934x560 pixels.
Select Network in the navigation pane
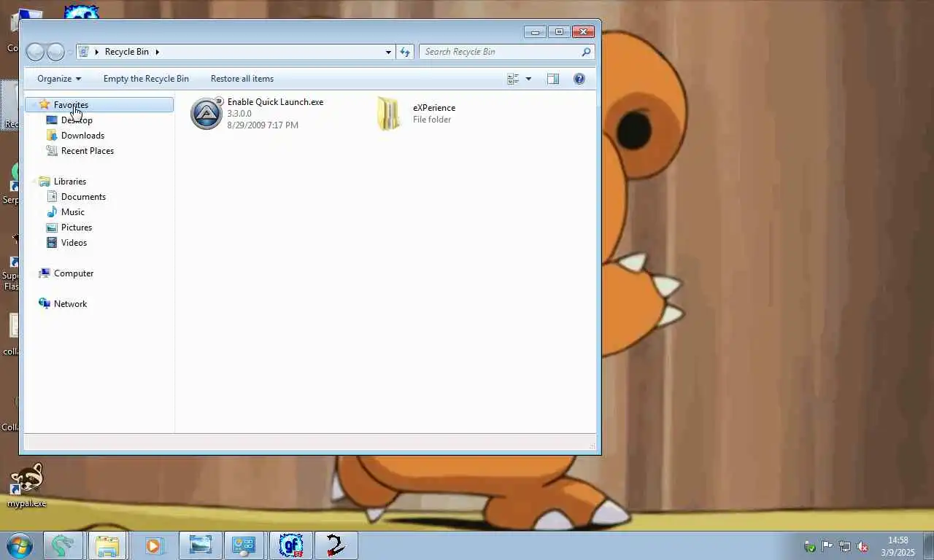[x=70, y=304]
